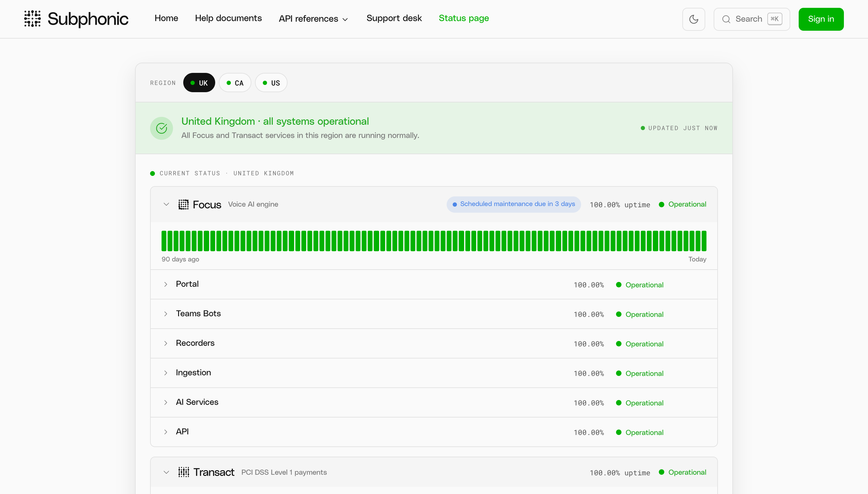This screenshot has height=494, width=868.
Task: Go to the Home page
Action: (x=166, y=18)
